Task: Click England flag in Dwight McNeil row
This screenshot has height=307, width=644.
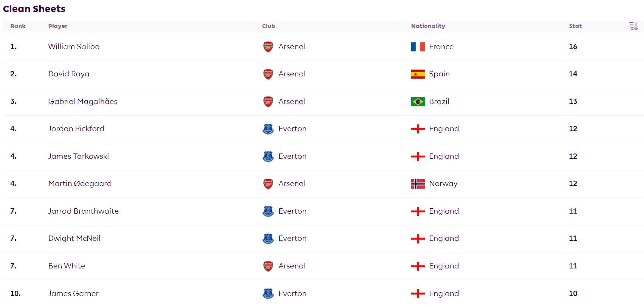Action: pyautogui.click(x=418, y=239)
